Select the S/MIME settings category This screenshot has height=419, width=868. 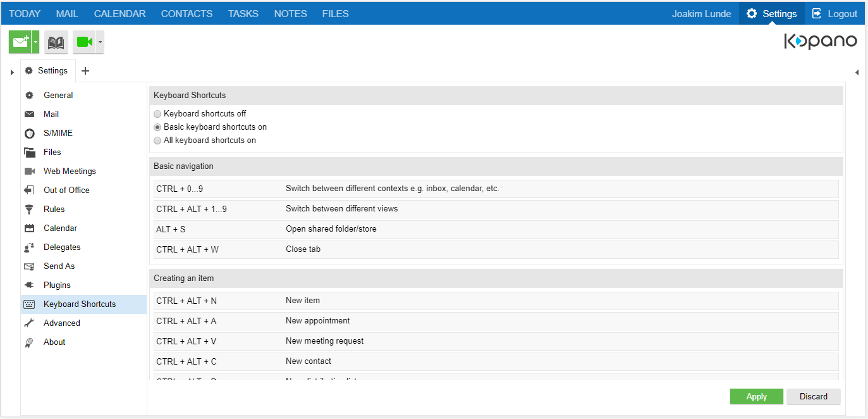click(56, 133)
